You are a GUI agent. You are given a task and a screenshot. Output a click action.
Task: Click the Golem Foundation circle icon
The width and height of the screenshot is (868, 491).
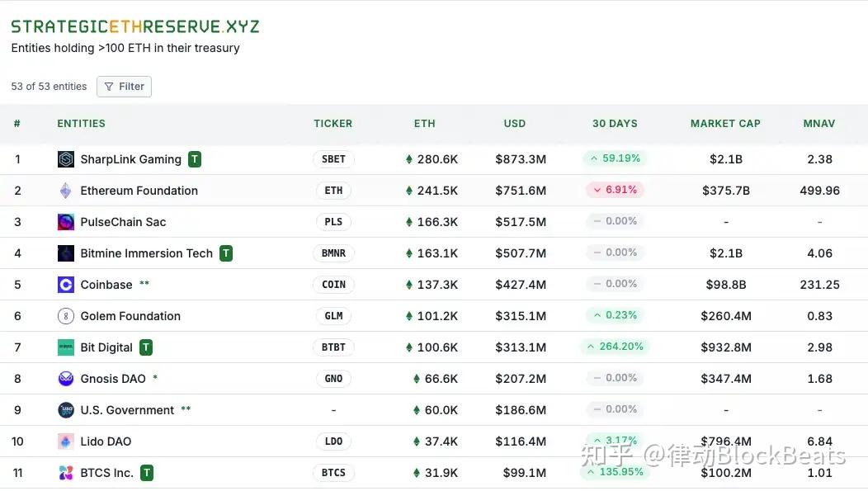66,316
